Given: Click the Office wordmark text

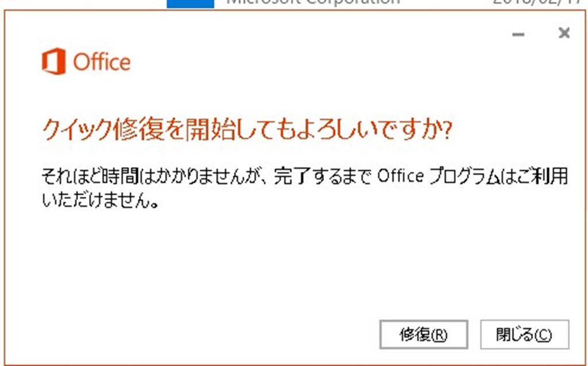Looking at the screenshot, I should pos(102,62).
